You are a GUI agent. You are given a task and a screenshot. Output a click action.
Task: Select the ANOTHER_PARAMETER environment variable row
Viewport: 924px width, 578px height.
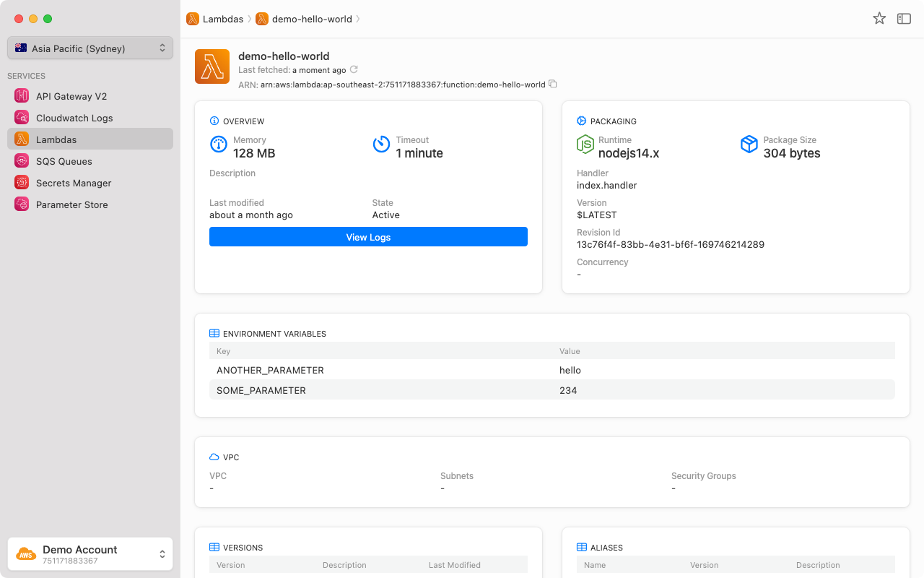coord(552,370)
